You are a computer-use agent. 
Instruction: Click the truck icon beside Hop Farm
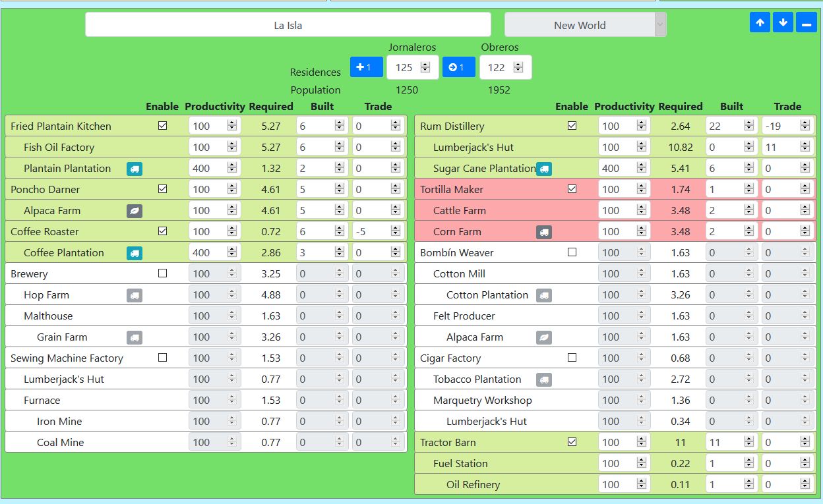point(135,295)
